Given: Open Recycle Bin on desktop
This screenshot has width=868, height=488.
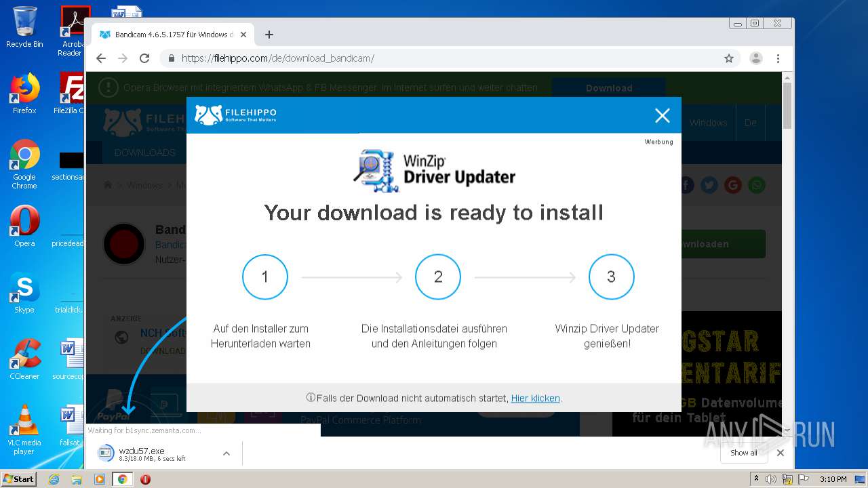Looking at the screenshot, I should tap(24, 27).
